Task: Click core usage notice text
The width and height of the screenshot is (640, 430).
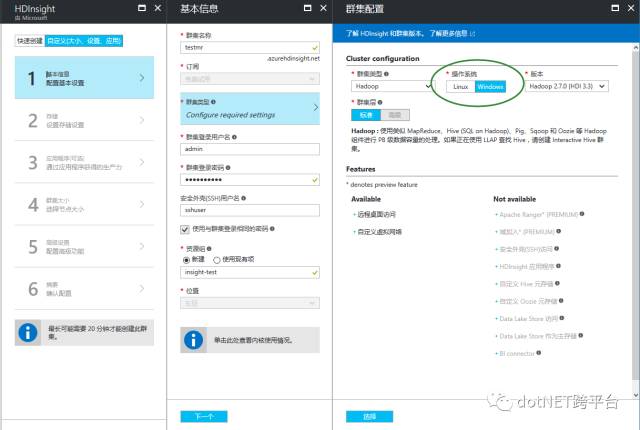Action: pyautogui.click(x=253, y=340)
